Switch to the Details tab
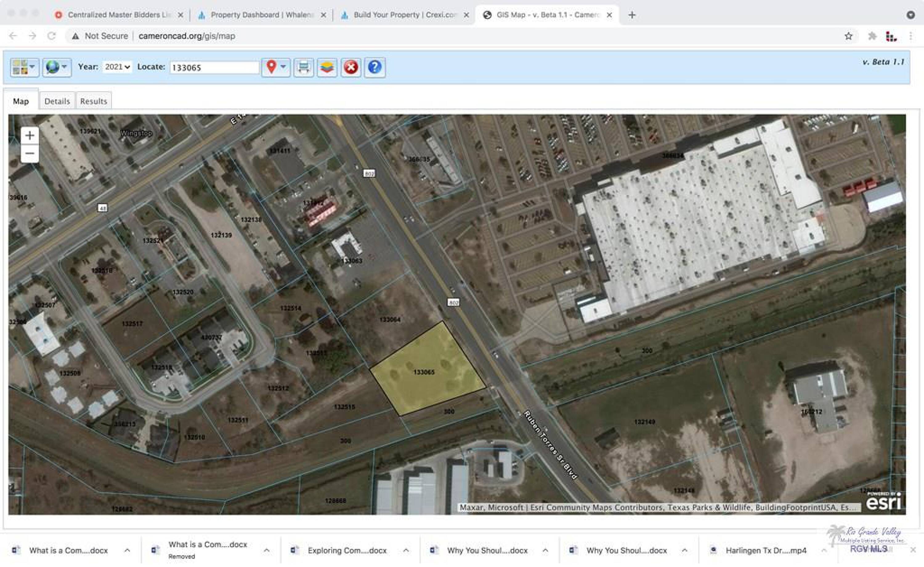The image size is (924, 567). 57,101
